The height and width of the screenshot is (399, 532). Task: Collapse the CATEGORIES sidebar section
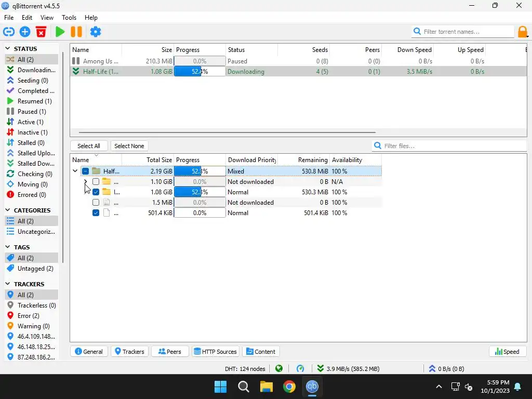(8, 210)
